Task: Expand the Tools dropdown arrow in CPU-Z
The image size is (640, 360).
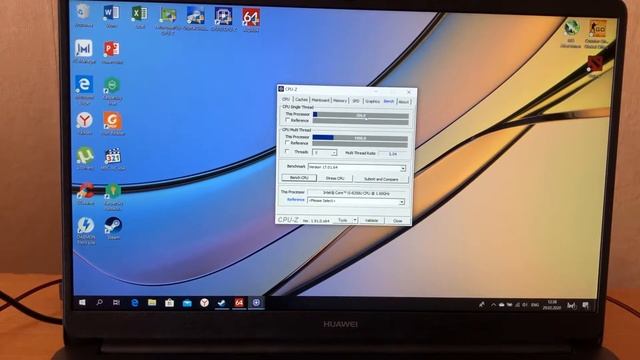Action: pyautogui.click(x=355, y=220)
